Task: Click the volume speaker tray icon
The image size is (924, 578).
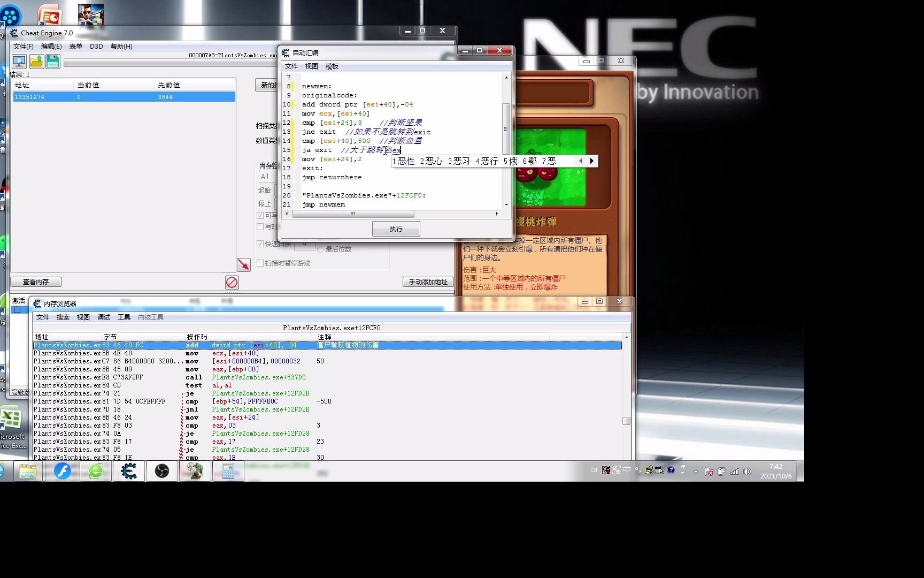Action: pos(748,471)
